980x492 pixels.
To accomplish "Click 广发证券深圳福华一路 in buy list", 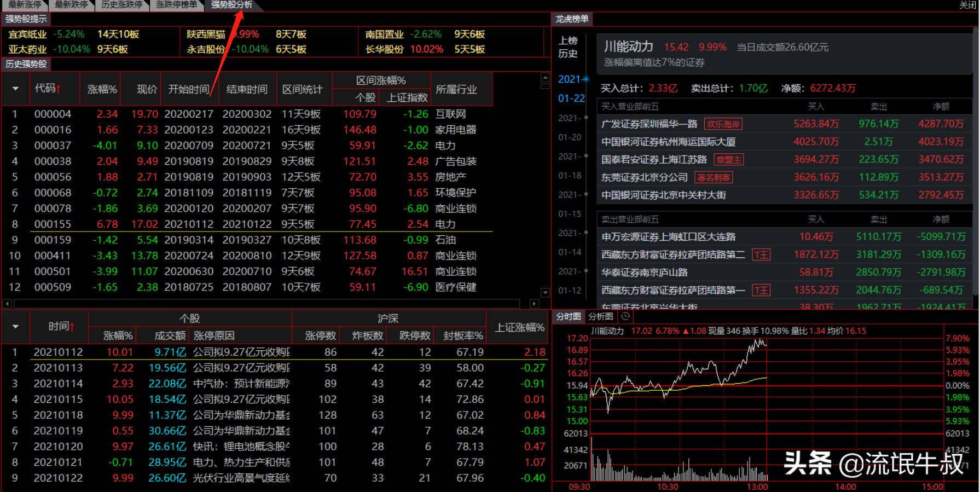I will (650, 124).
